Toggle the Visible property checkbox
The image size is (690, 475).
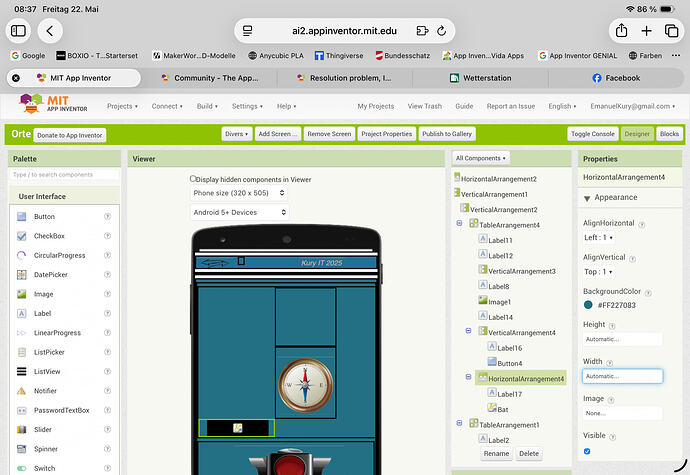(x=587, y=451)
